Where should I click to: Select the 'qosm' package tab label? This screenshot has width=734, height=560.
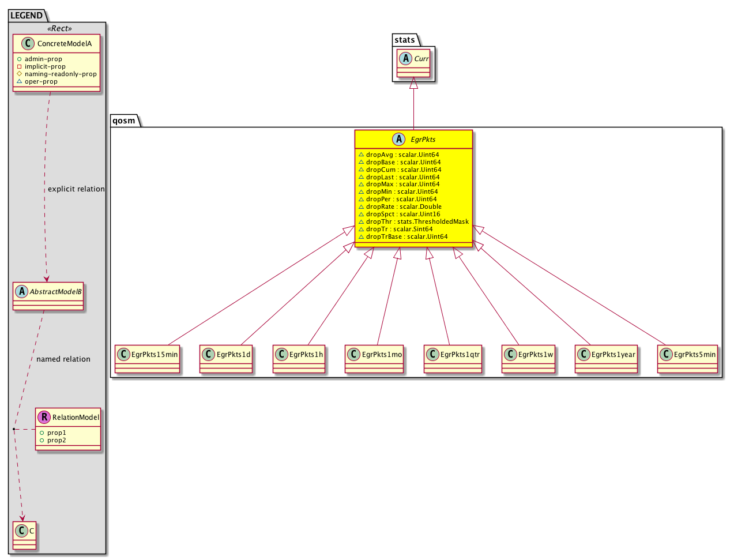(124, 120)
